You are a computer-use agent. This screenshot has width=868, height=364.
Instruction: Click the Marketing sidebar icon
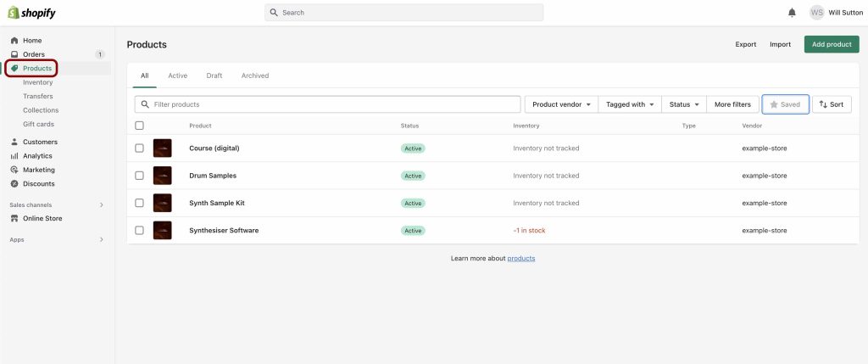14,170
